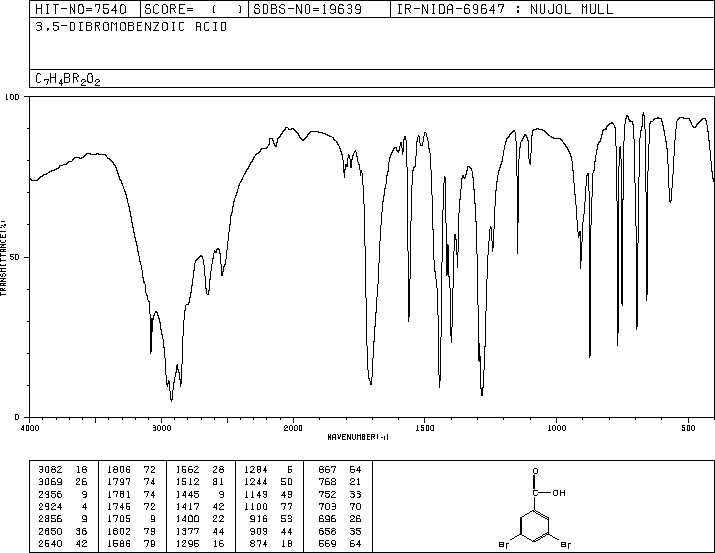Click the 909 peak value
This screenshot has width=715, height=553.
259,531
